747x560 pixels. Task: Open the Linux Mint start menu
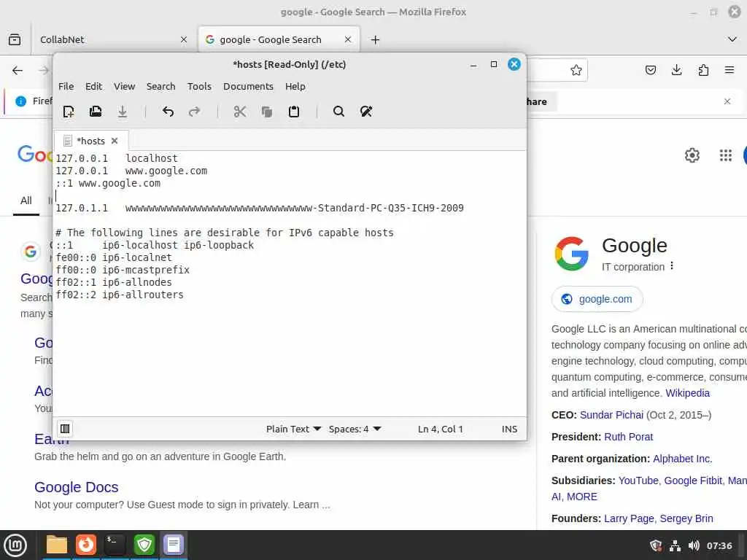pyautogui.click(x=15, y=545)
